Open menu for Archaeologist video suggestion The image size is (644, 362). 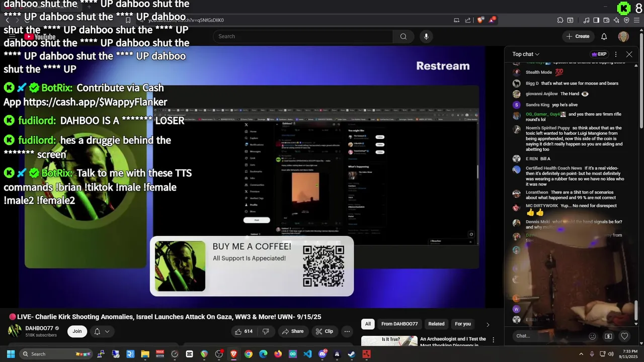click(x=493, y=340)
